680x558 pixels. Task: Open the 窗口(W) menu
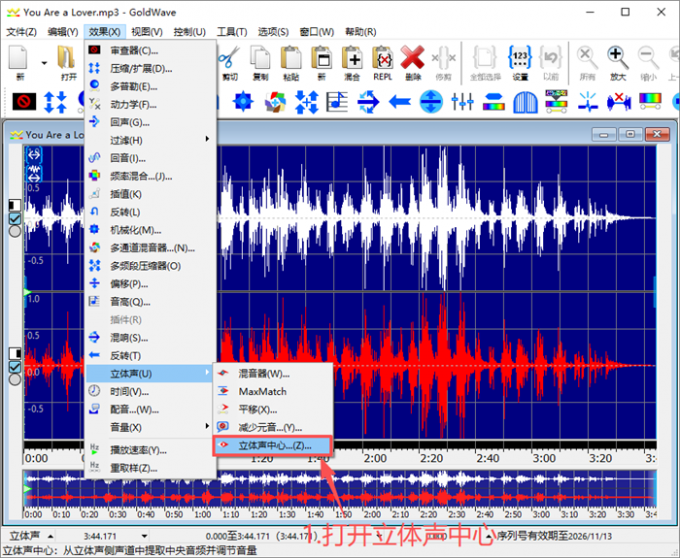point(317,32)
